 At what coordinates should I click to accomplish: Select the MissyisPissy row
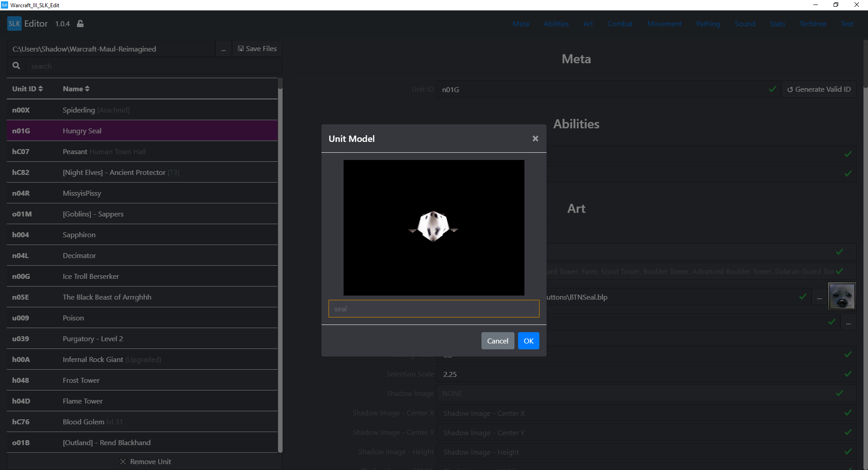coord(142,193)
